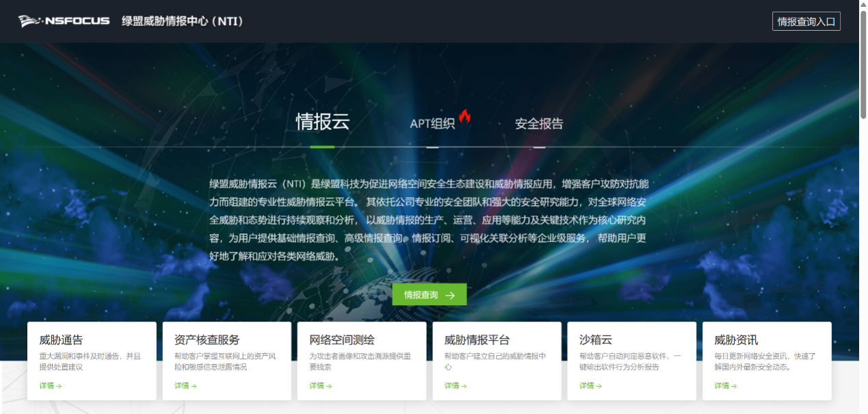Click the arrow icon next to 沙箱云 详情

599,385
